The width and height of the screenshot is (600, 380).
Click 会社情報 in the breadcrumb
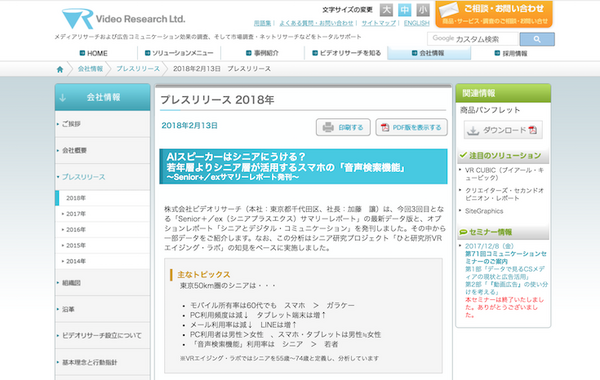coord(90,69)
